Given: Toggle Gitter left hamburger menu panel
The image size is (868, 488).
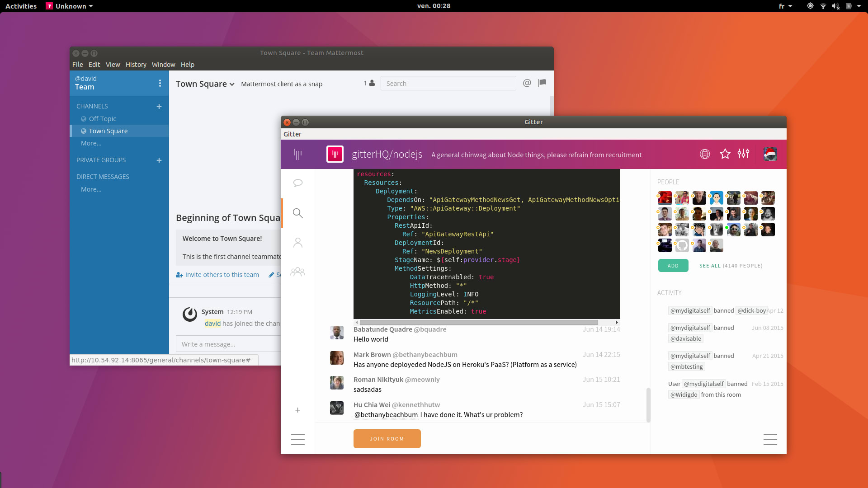Looking at the screenshot, I should (297, 440).
